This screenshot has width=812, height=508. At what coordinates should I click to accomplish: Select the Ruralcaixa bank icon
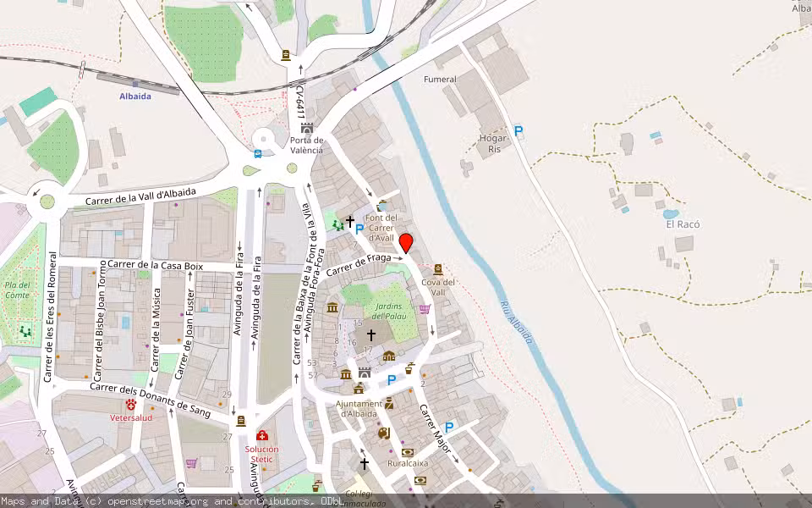(x=408, y=451)
